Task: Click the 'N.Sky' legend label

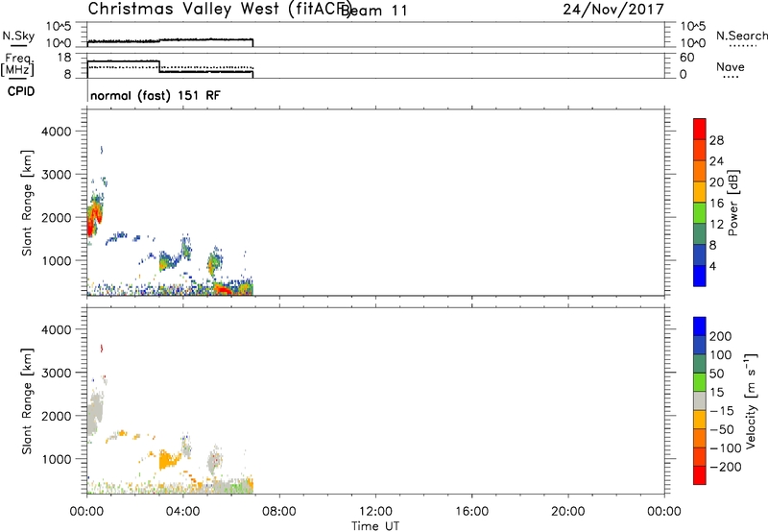Action: [18, 36]
